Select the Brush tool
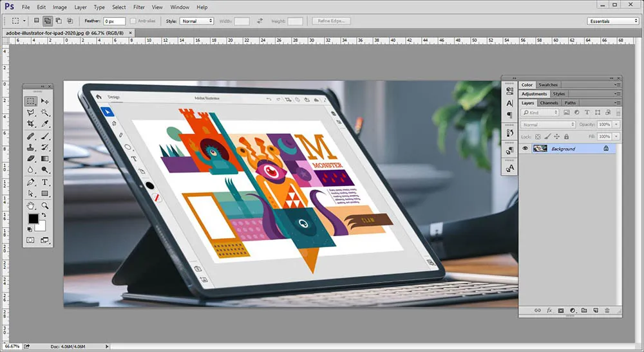The image size is (644, 352). [x=45, y=136]
